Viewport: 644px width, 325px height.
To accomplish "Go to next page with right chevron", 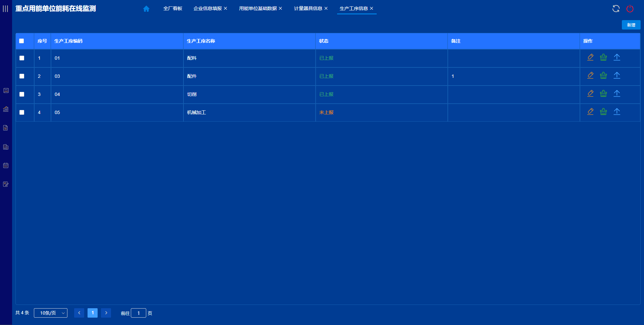I will [x=106, y=313].
